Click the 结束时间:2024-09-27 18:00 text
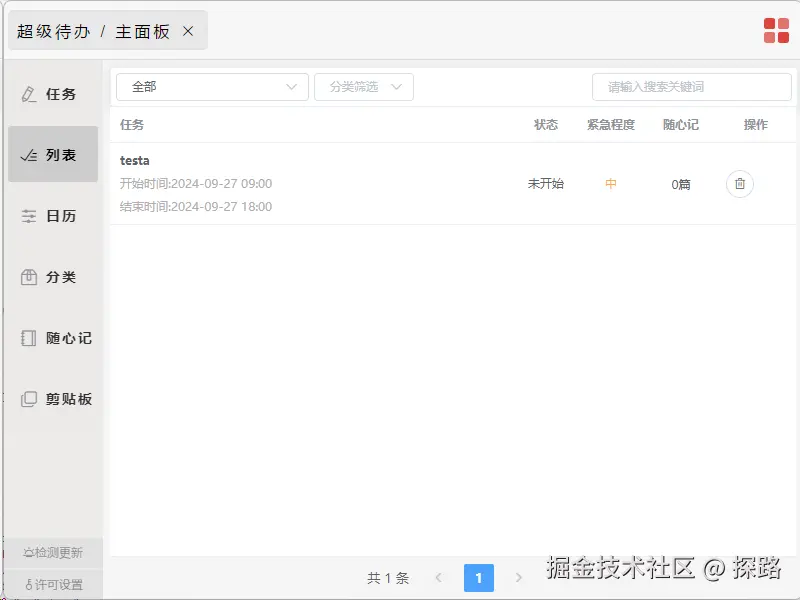This screenshot has height=600, width=800. point(196,207)
